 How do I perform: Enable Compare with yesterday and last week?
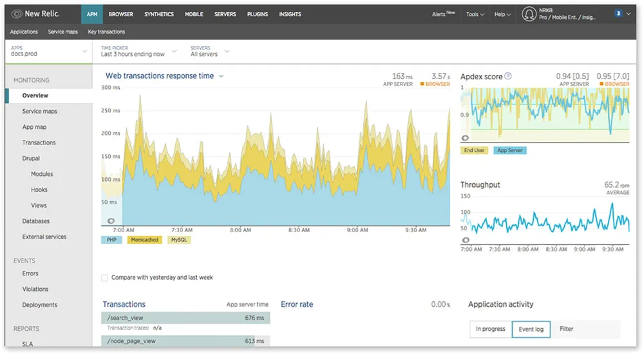(105, 278)
